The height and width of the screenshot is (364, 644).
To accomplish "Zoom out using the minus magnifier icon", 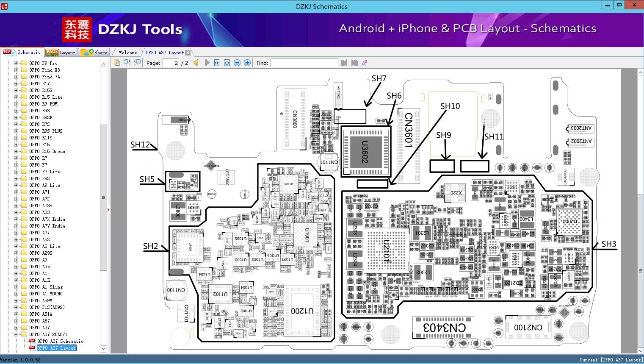I will click(237, 63).
